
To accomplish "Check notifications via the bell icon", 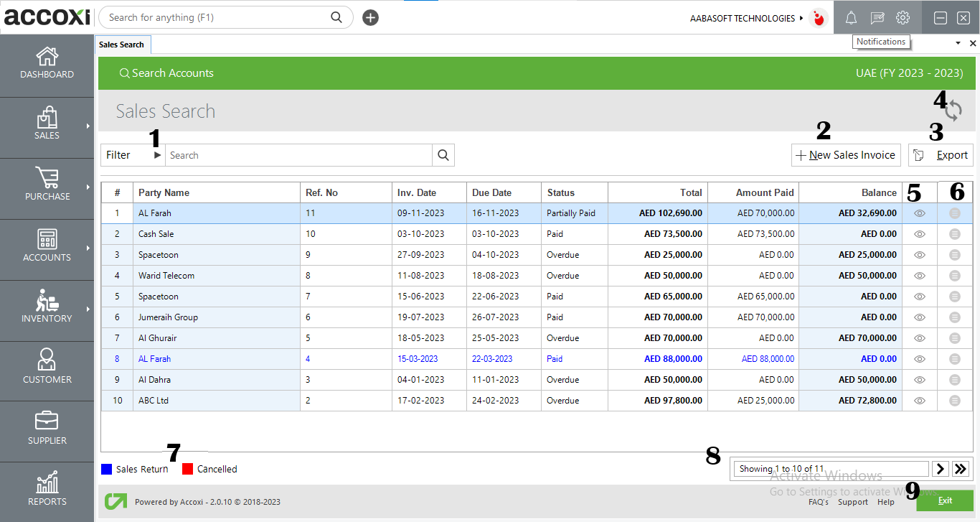I will coord(851,17).
